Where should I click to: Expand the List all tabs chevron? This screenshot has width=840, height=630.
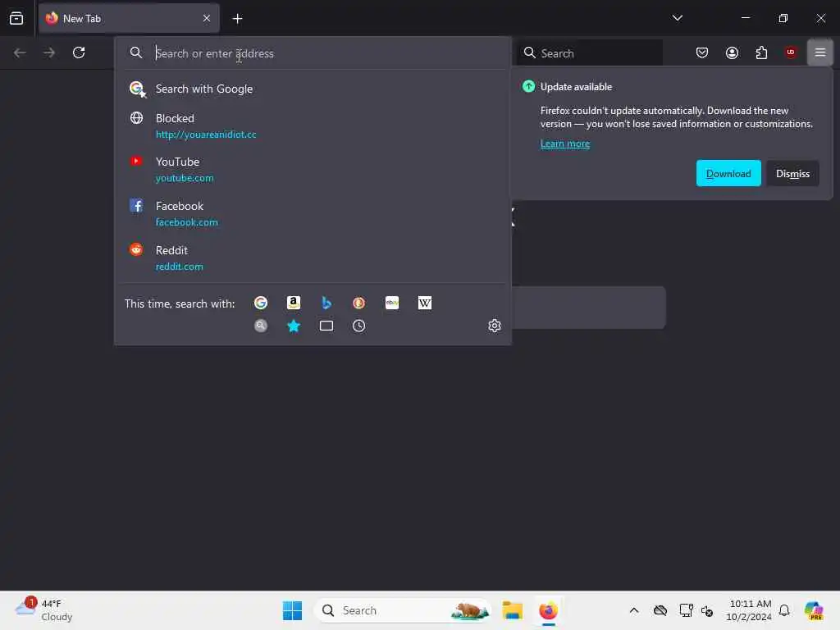pyautogui.click(x=677, y=18)
